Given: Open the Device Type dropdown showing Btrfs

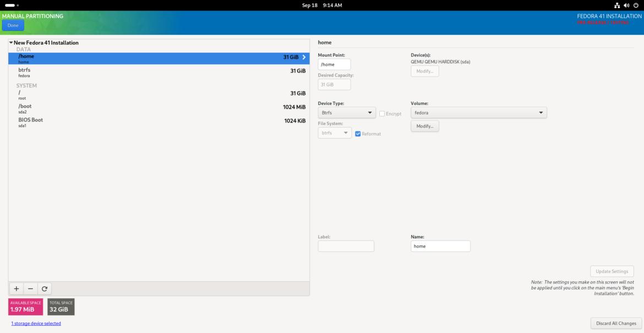Looking at the screenshot, I should pos(346,112).
